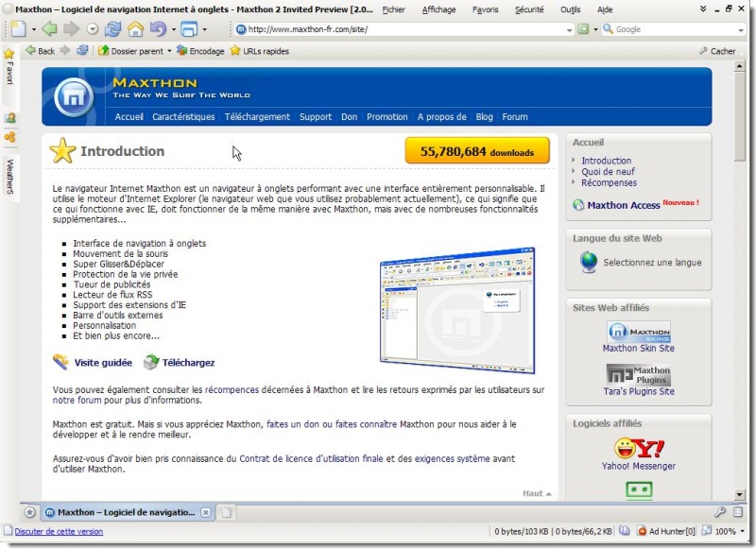Click the vertical scrollbar down arrow
This screenshot has width=756, height=549.
[740, 494]
